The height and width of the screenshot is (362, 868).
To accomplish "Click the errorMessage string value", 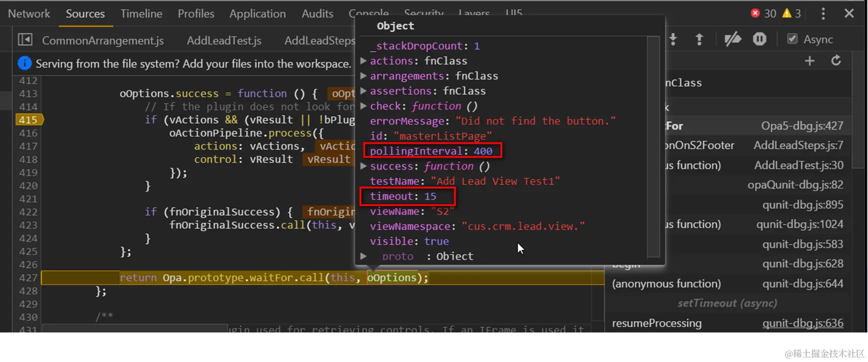I will tap(535, 121).
